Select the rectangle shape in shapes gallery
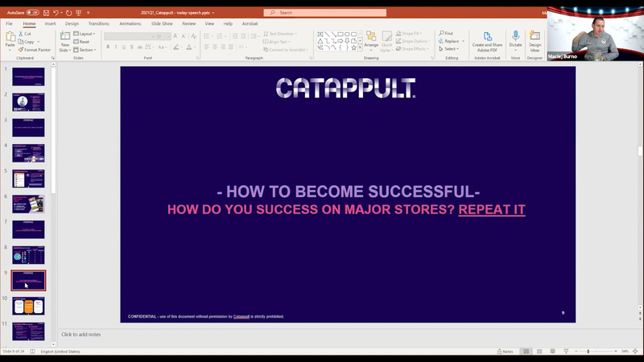The width and height of the screenshot is (644, 362). point(340,35)
